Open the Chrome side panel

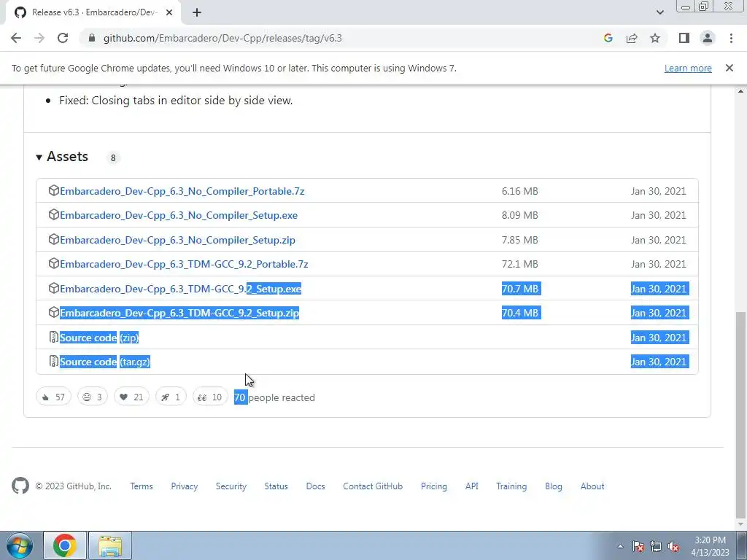pyautogui.click(x=684, y=38)
